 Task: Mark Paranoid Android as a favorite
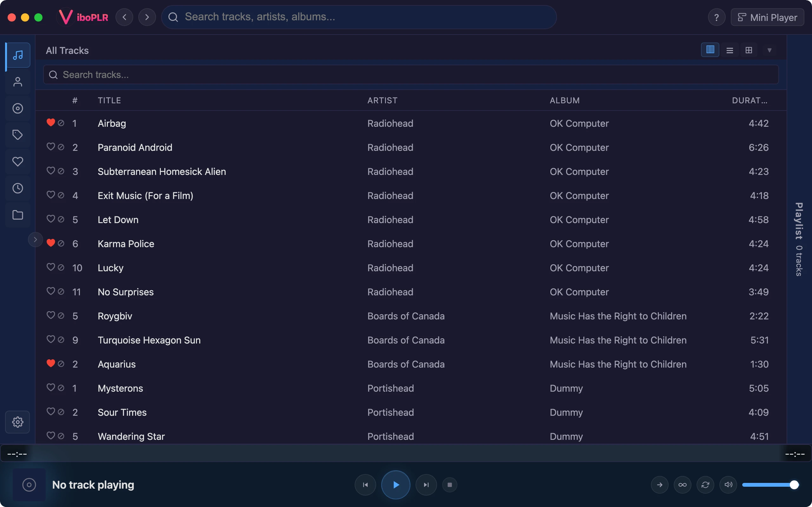point(51,147)
